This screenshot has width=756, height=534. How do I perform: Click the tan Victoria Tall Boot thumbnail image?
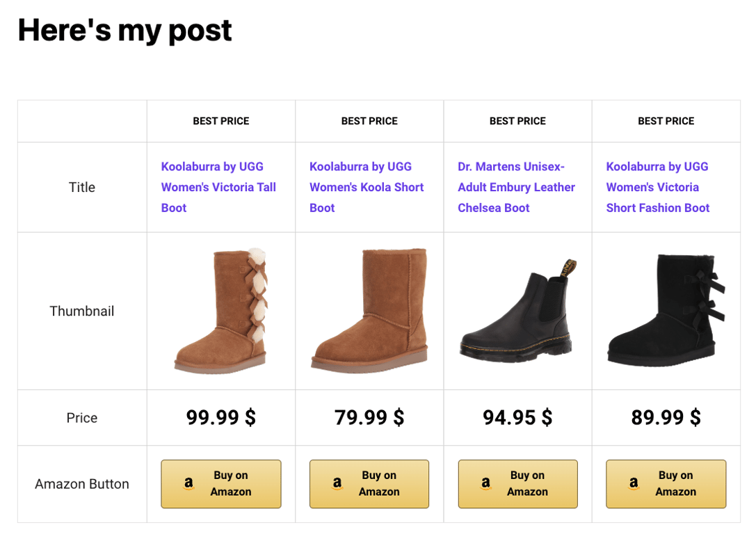tap(220, 311)
